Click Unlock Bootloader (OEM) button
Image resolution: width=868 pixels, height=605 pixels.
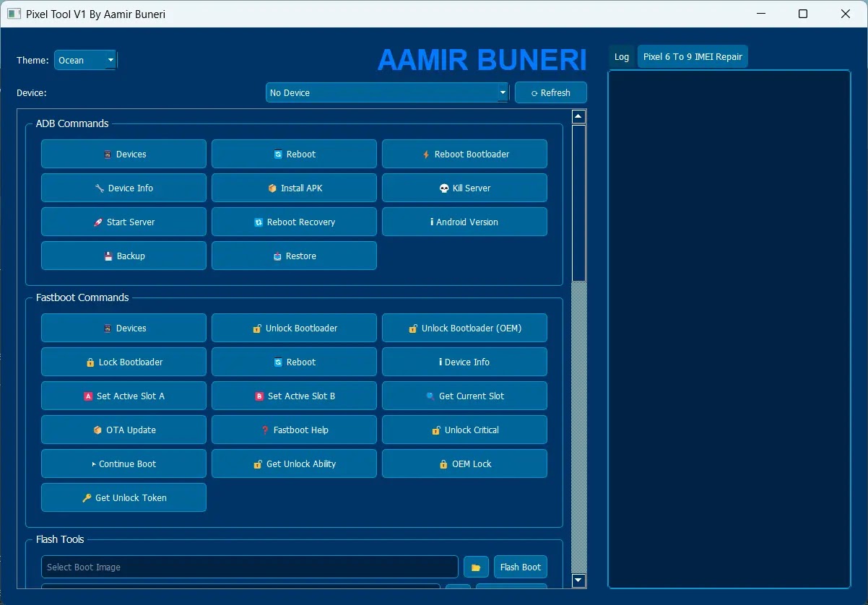pyautogui.click(x=464, y=328)
